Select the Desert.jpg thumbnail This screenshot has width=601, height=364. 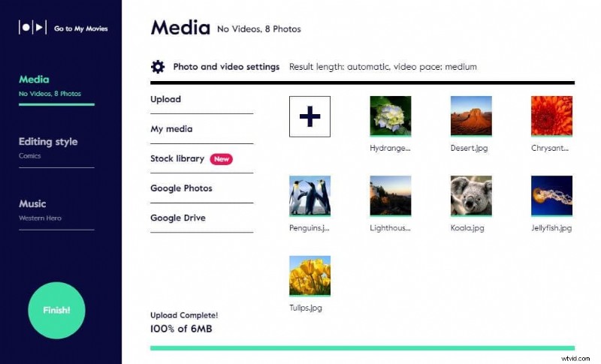coord(471,116)
